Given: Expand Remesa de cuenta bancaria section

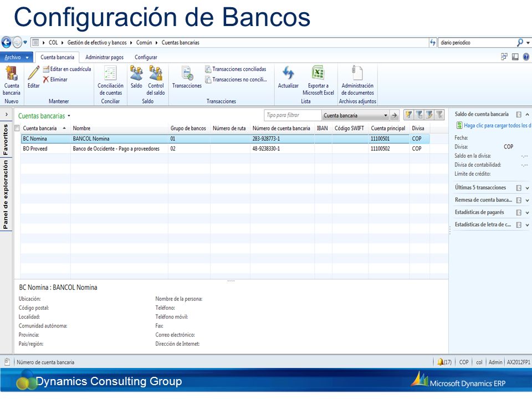Looking at the screenshot, I should tap(527, 200).
